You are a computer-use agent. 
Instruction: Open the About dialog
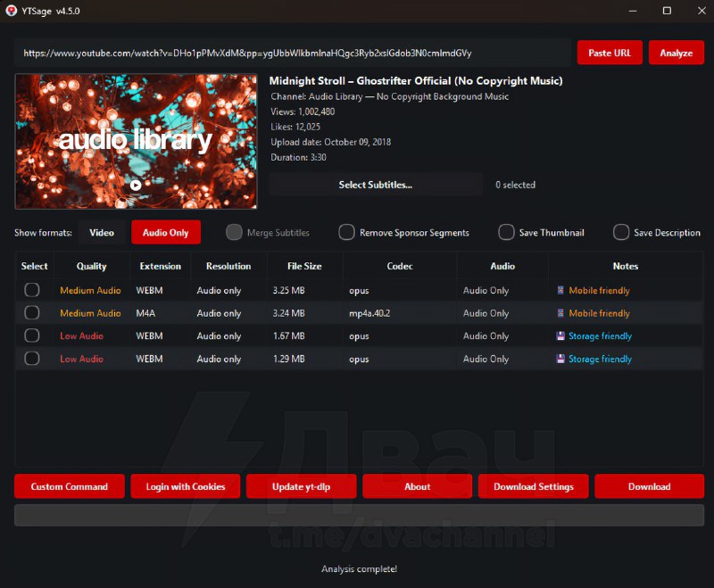click(417, 486)
